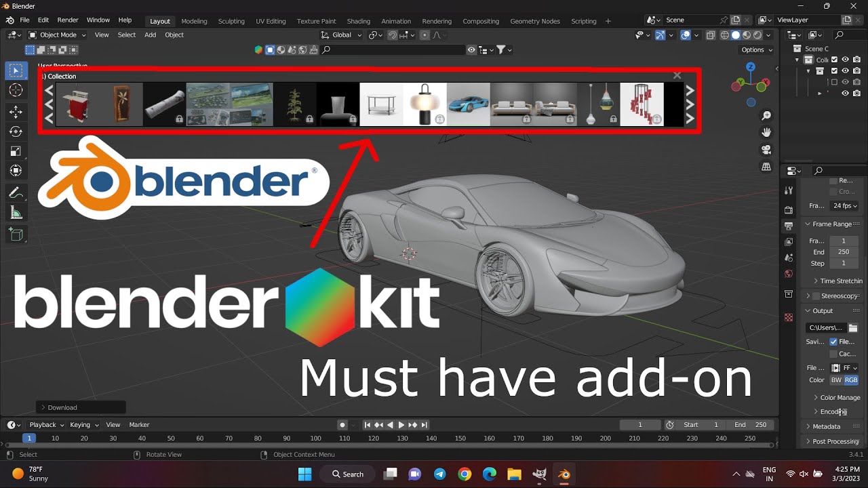The width and height of the screenshot is (868, 488).
Task: Click the pan view hand gizmo
Action: click(766, 132)
